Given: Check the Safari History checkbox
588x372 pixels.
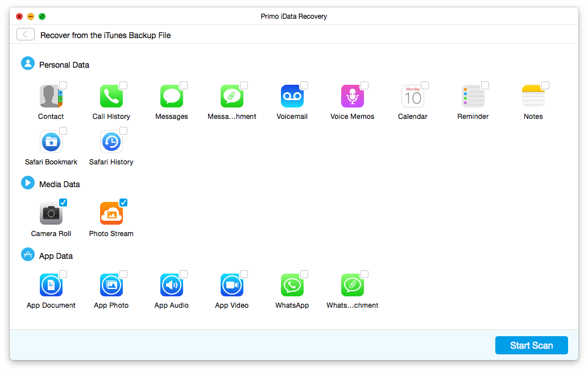Looking at the screenshot, I should click(123, 131).
